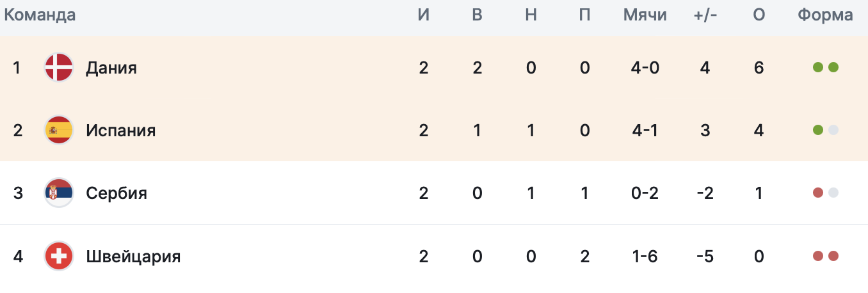Click Switzerland's last red form dot
Screen dimensions: 868x293
(833, 257)
